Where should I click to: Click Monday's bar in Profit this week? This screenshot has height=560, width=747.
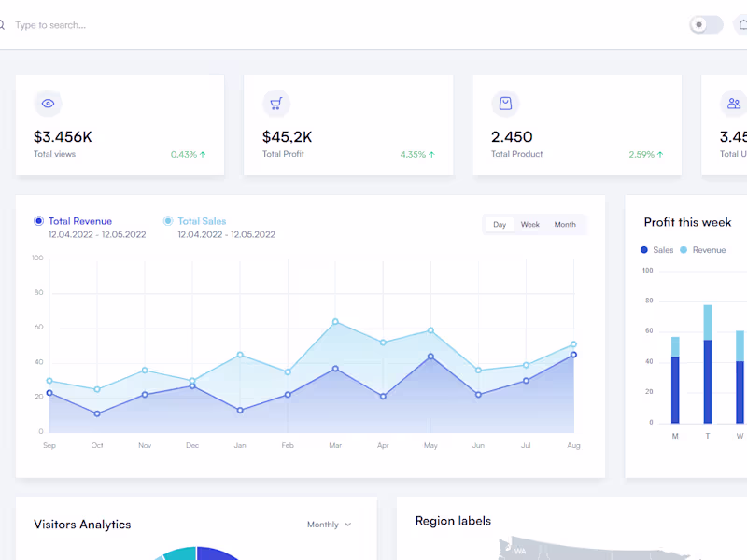tap(675, 380)
